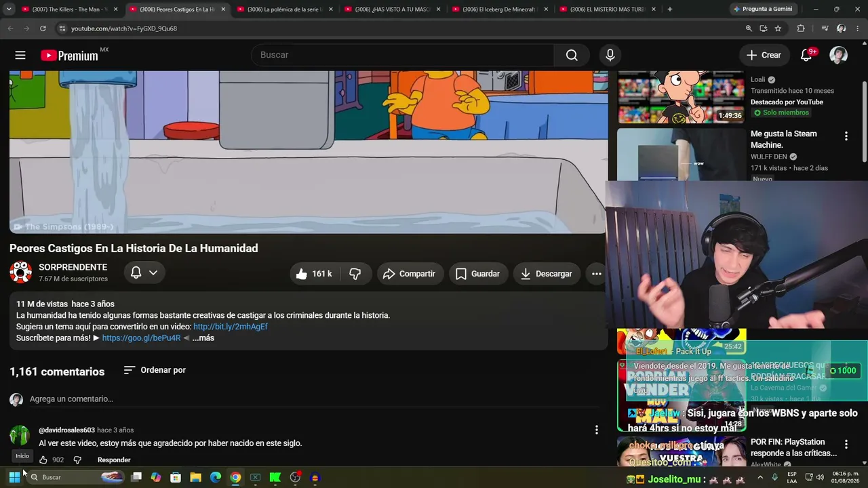Open Chrome tab search dropdown arrow
Image resolution: width=868 pixels, height=488 pixels.
9,9
